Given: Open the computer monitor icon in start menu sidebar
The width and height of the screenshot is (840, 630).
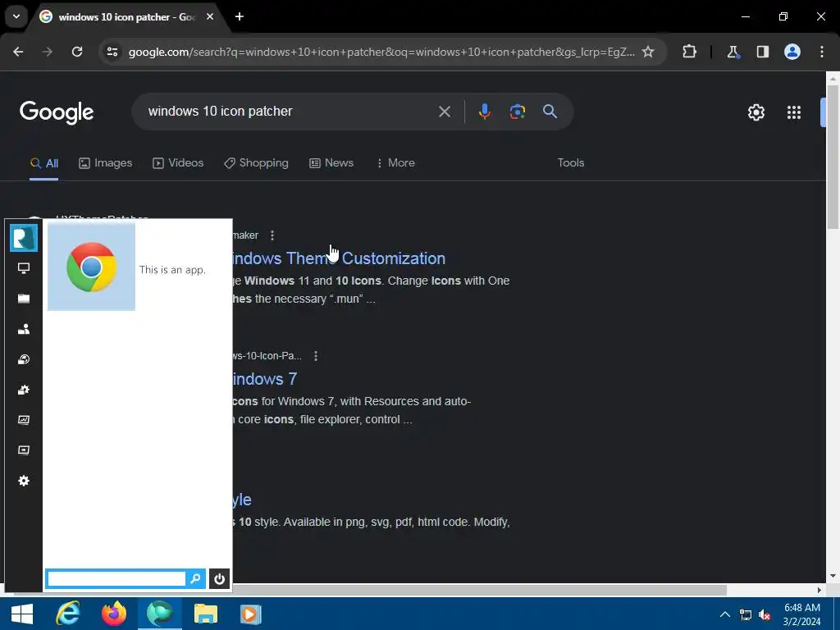Looking at the screenshot, I should pos(24,268).
